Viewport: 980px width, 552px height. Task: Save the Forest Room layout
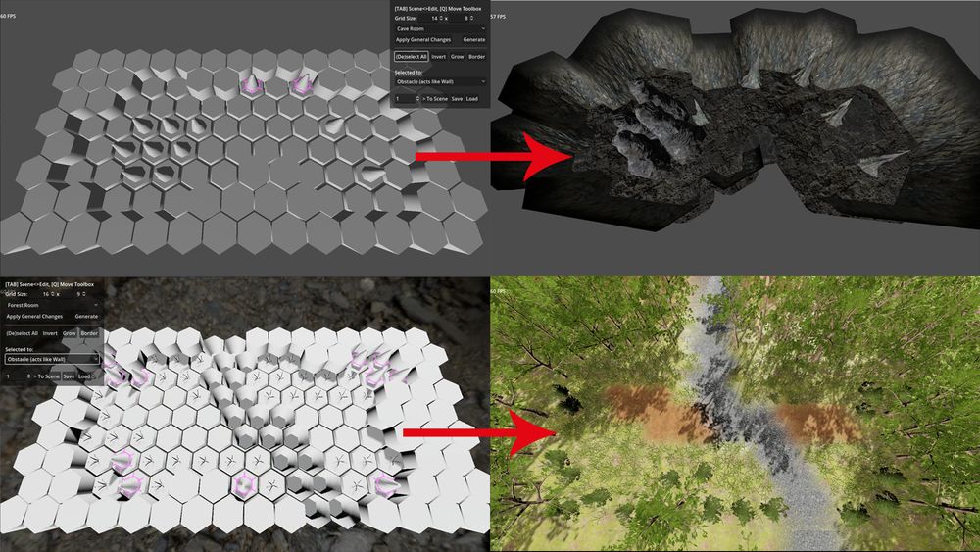coord(69,376)
